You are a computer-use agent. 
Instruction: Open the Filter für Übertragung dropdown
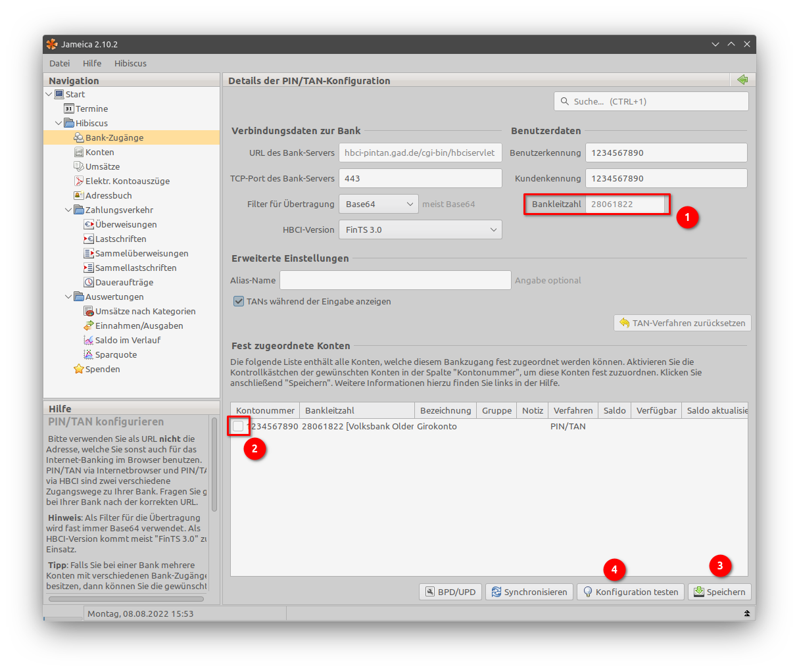pos(379,204)
